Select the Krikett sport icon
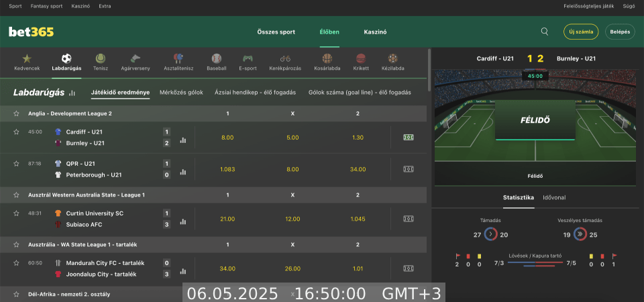The width and height of the screenshot is (644, 302). [361, 58]
